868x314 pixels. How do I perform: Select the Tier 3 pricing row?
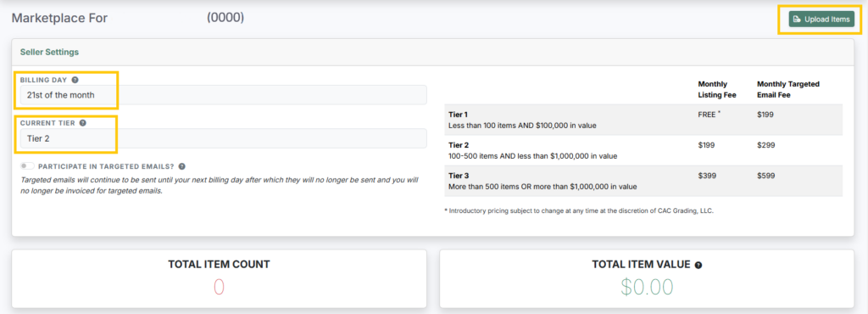coord(643,181)
